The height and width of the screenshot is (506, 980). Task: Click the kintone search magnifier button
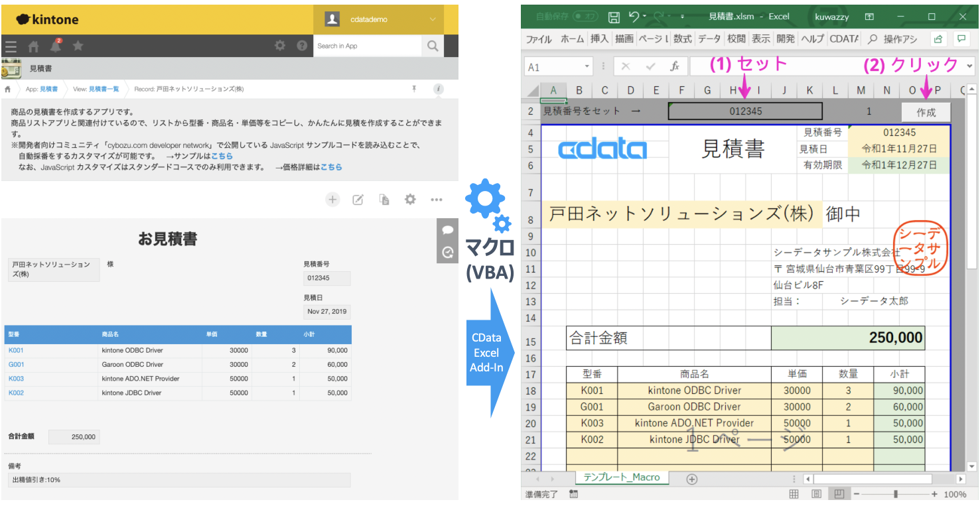pos(433,46)
